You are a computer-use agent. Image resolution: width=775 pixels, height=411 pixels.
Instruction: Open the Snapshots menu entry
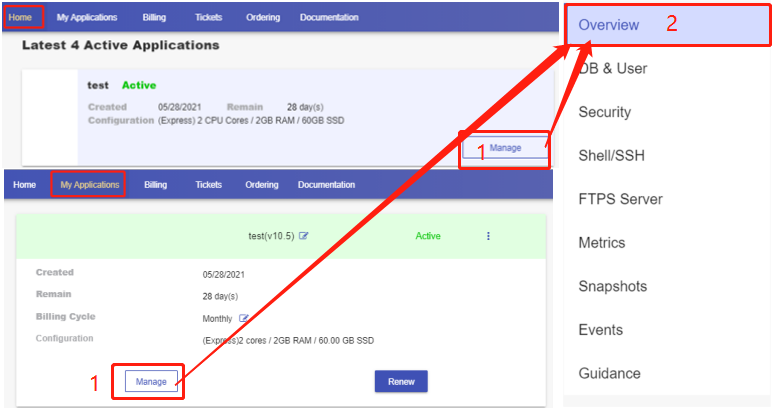(612, 286)
